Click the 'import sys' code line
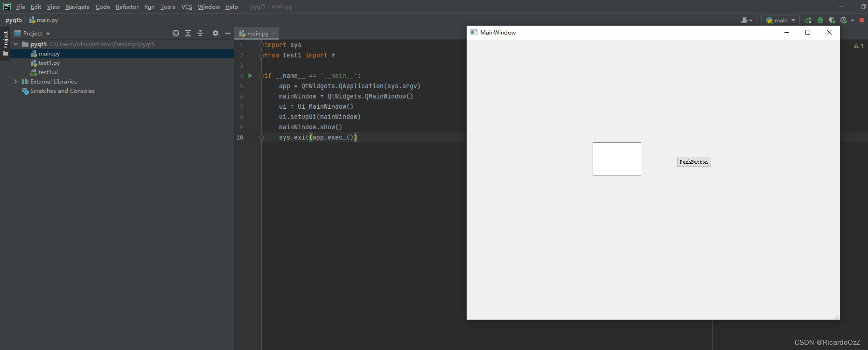 (283, 45)
